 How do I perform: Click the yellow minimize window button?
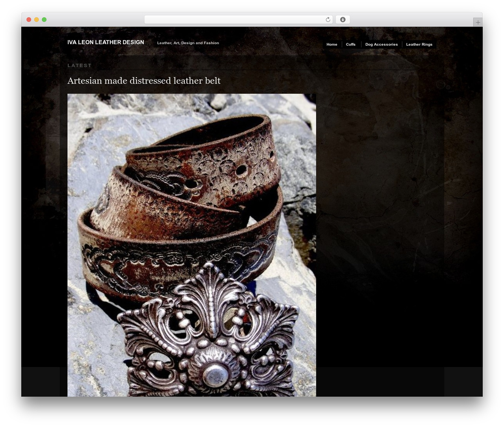point(36,20)
